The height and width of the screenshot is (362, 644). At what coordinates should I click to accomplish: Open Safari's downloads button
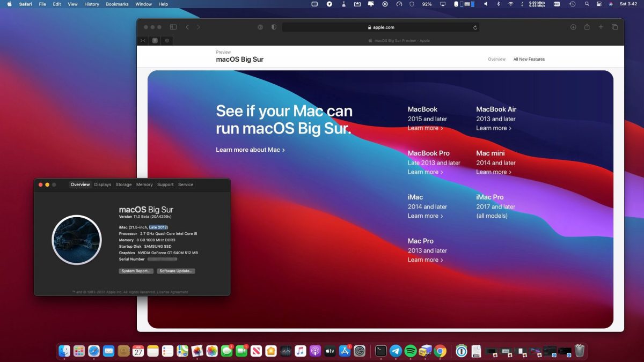click(x=573, y=27)
